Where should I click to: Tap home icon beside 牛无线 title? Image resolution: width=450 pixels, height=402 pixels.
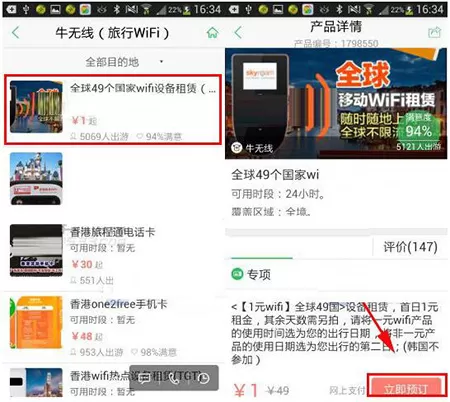pos(212,33)
